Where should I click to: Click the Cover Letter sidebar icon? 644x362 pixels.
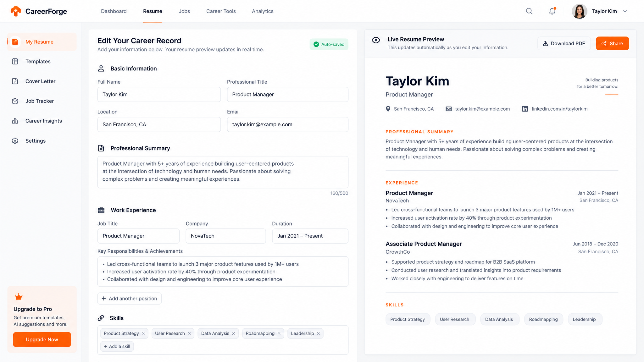(x=15, y=81)
